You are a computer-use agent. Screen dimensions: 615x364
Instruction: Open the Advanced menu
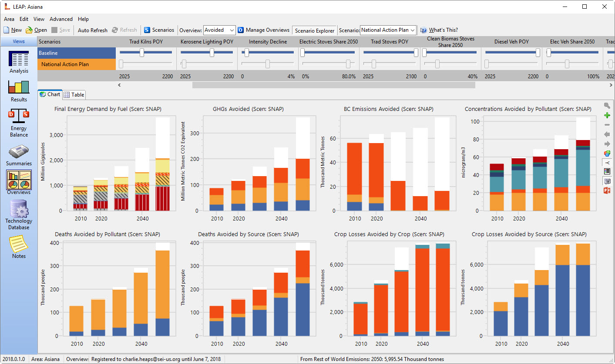[61, 19]
